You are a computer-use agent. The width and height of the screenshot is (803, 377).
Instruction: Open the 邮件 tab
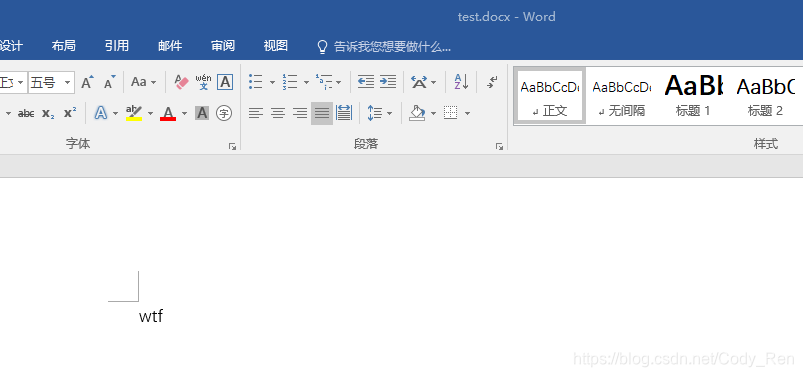point(170,46)
